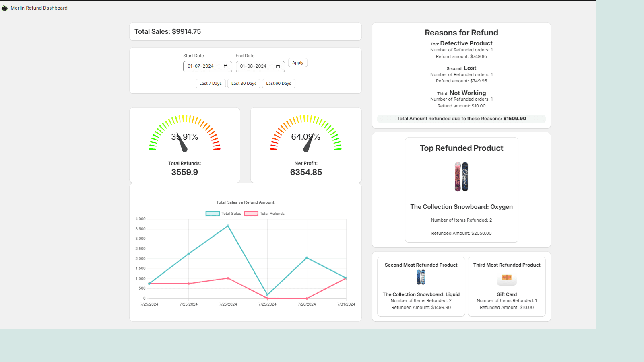Select the Gift Card product image
644x362 pixels.
tap(506, 279)
